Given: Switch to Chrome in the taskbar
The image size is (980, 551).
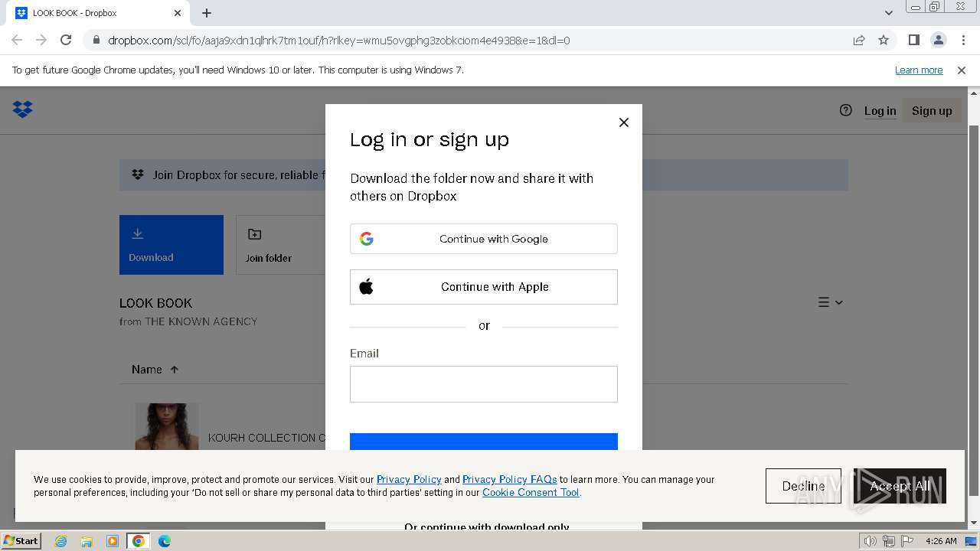Looking at the screenshot, I should (139, 541).
